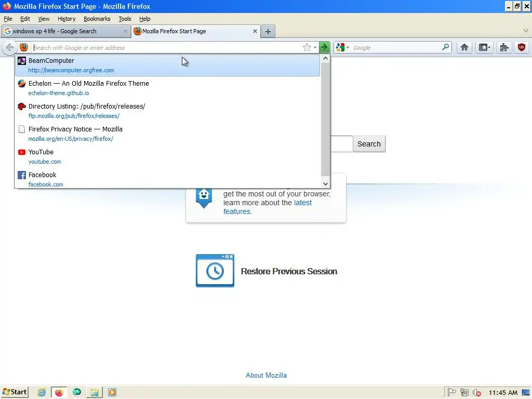The width and height of the screenshot is (532, 399).
Task: Open the Help menu
Action: [x=145, y=19]
